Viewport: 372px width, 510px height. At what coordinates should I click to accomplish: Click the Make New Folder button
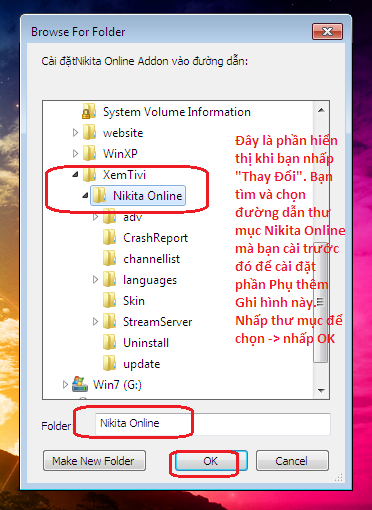[94, 461]
